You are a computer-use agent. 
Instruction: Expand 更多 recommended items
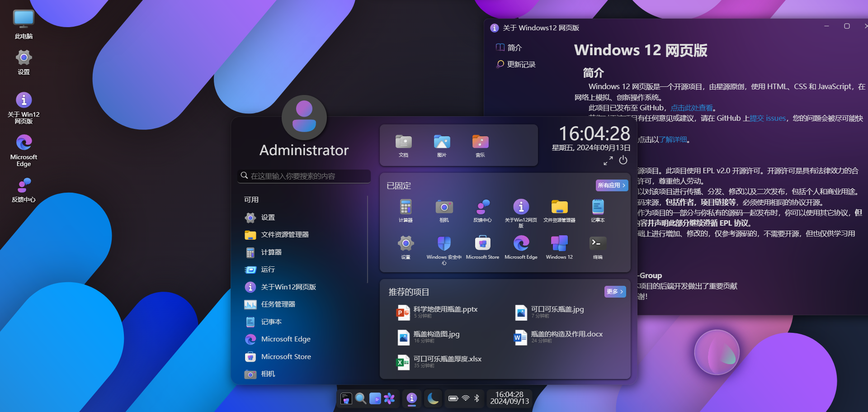615,292
